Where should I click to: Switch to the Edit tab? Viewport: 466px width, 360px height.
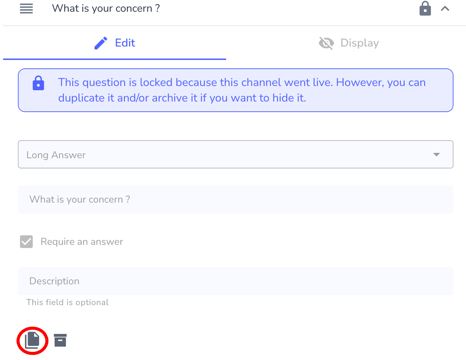[x=115, y=43]
